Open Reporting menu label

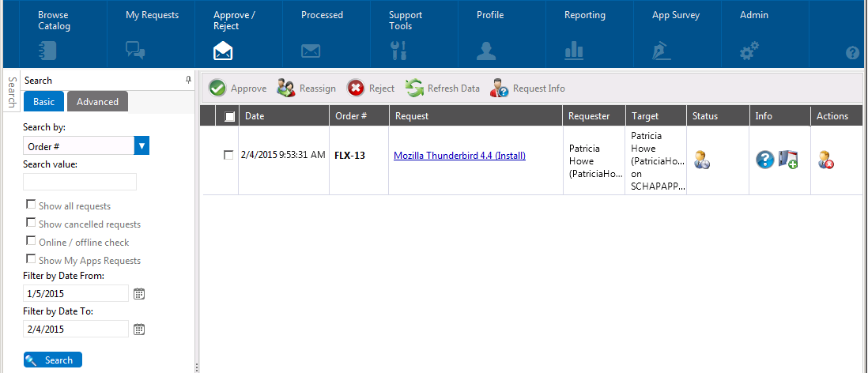click(x=585, y=15)
